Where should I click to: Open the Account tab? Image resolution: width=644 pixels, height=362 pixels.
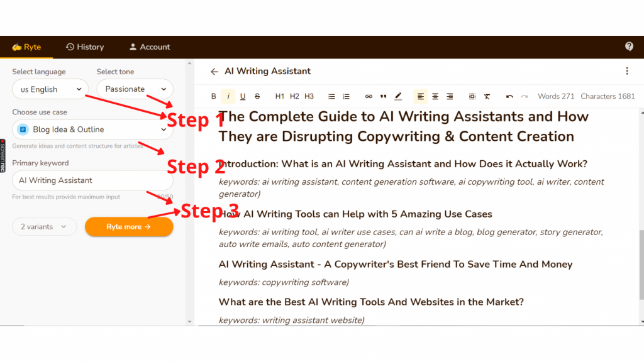click(x=150, y=47)
